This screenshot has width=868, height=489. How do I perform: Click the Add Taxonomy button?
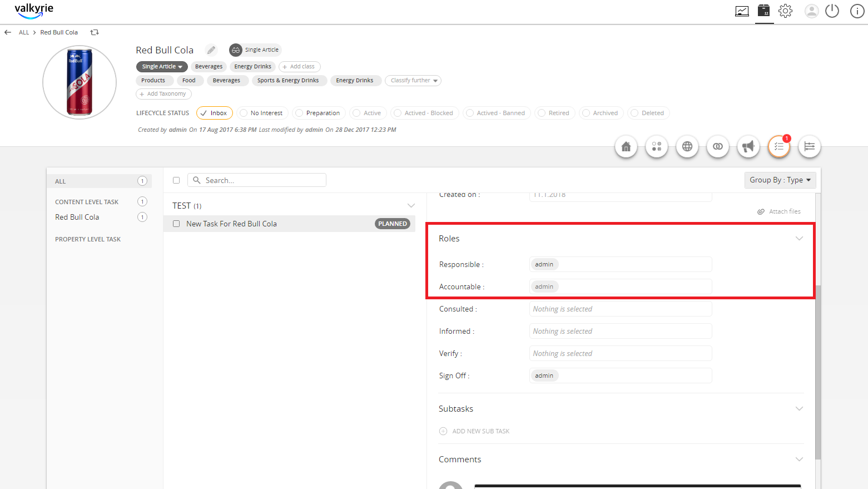pyautogui.click(x=163, y=94)
